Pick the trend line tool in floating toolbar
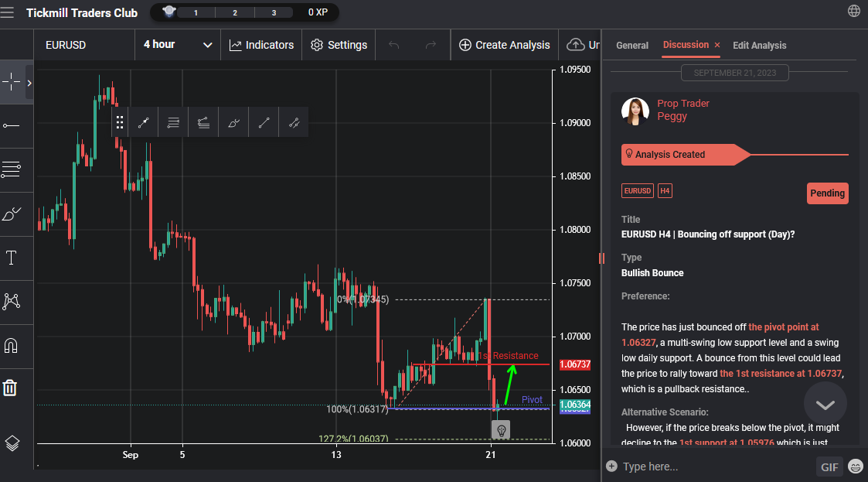The height and width of the screenshot is (482, 868). click(143, 122)
